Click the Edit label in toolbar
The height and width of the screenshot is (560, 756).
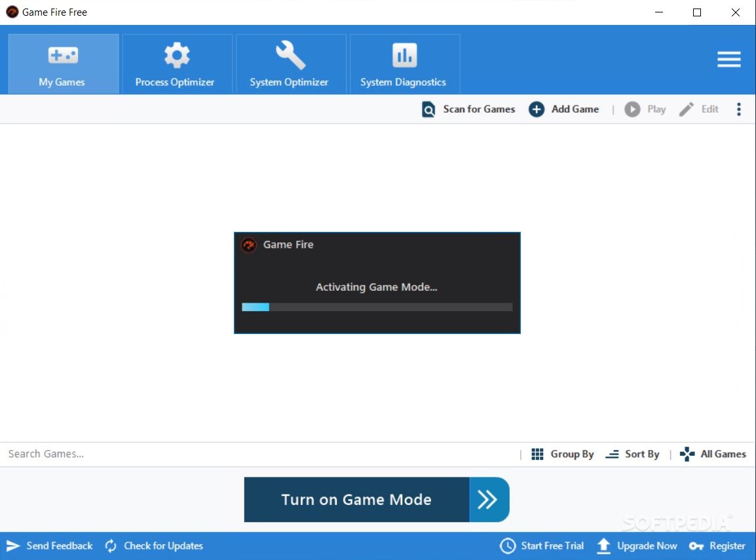pos(709,109)
